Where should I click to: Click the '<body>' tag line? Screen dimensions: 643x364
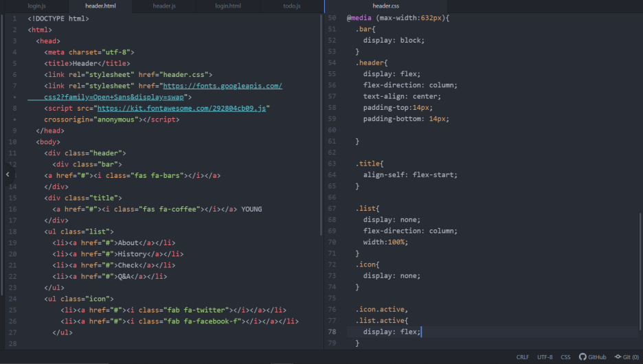(48, 142)
